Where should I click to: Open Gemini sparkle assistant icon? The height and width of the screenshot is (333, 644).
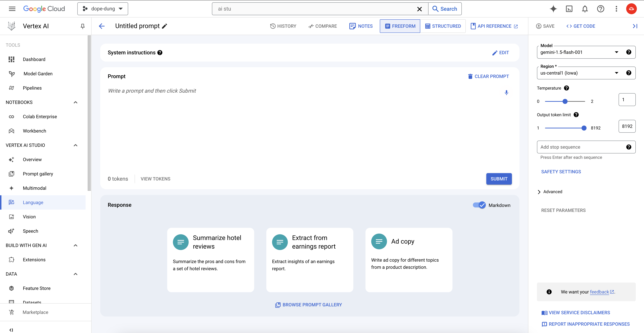pyautogui.click(x=553, y=9)
